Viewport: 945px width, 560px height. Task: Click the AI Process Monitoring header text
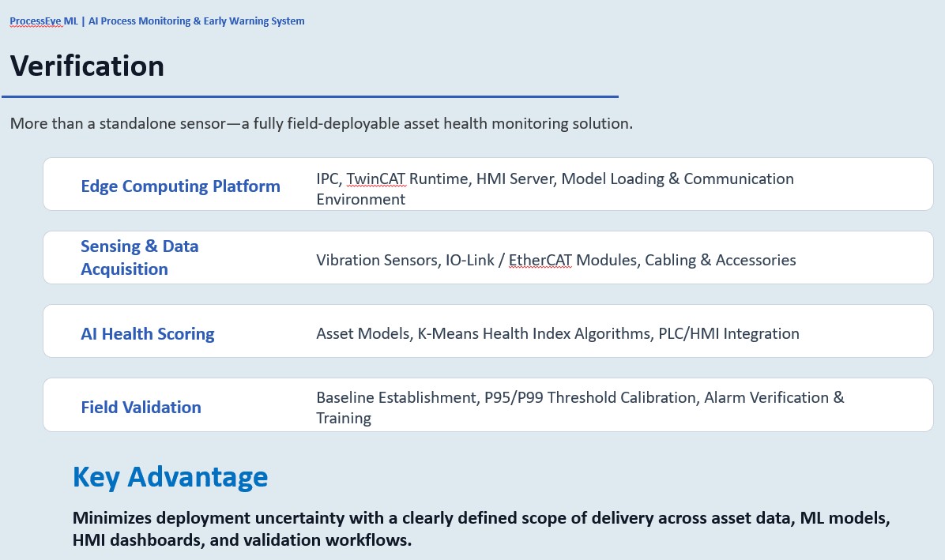(x=197, y=21)
